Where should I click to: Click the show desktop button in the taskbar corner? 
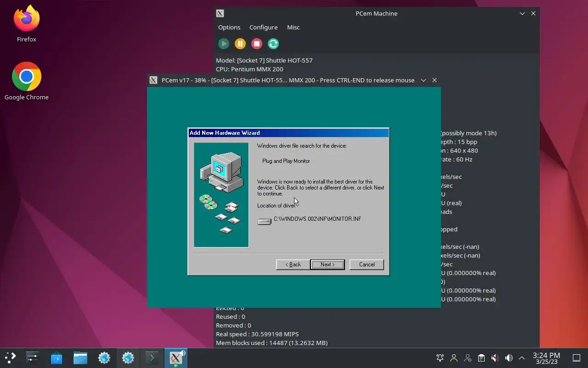point(576,358)
